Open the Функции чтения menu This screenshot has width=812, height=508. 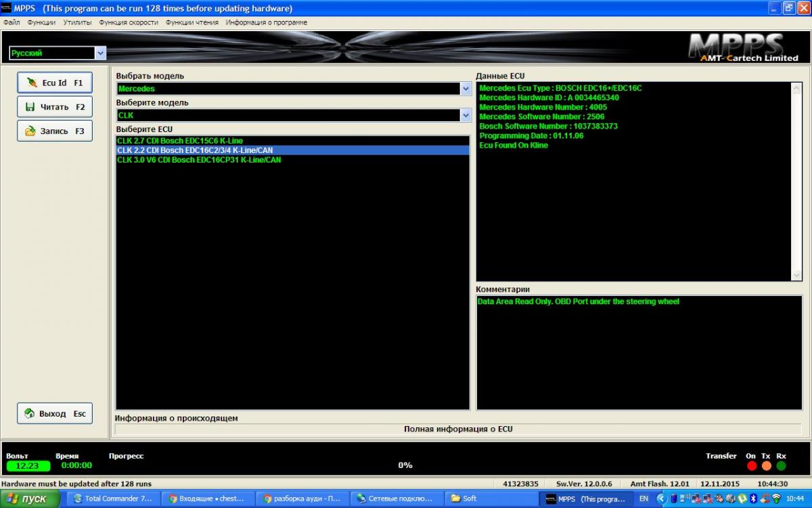(x=192, y=22)
